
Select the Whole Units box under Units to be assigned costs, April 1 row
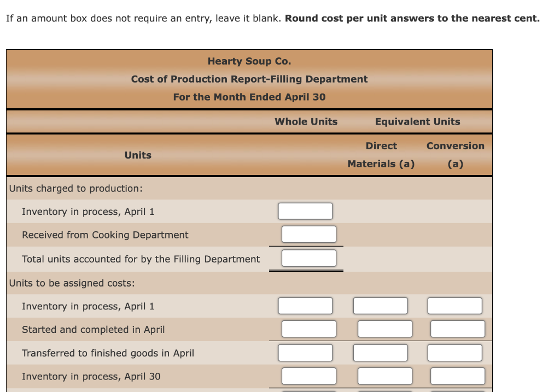(x=305, y=306)
